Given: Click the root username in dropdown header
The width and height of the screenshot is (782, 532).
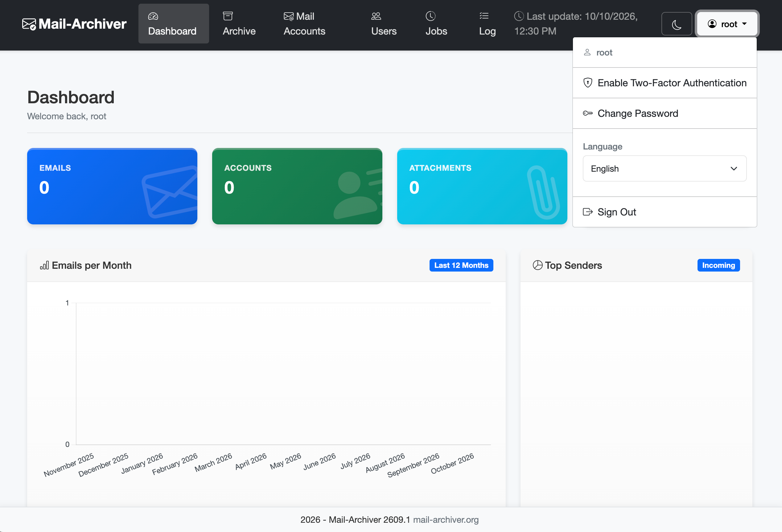Looking at the screenshot, I should coord(604,52).
